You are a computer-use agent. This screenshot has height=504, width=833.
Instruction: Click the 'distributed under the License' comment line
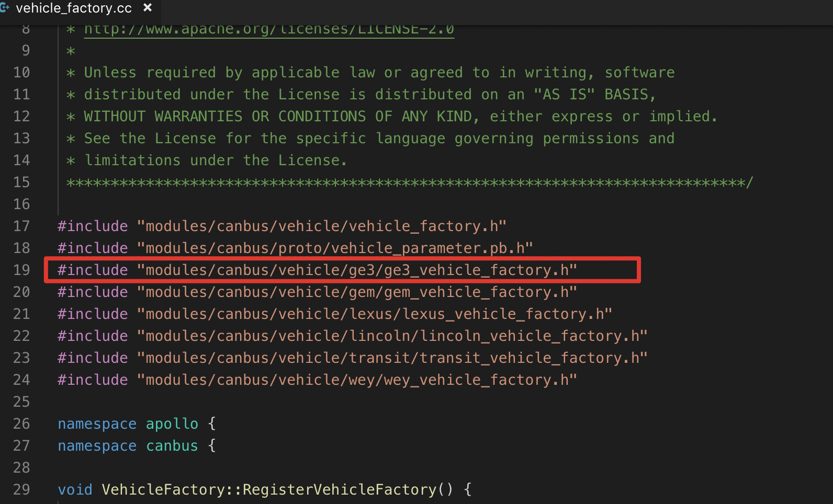pos(362,95)
